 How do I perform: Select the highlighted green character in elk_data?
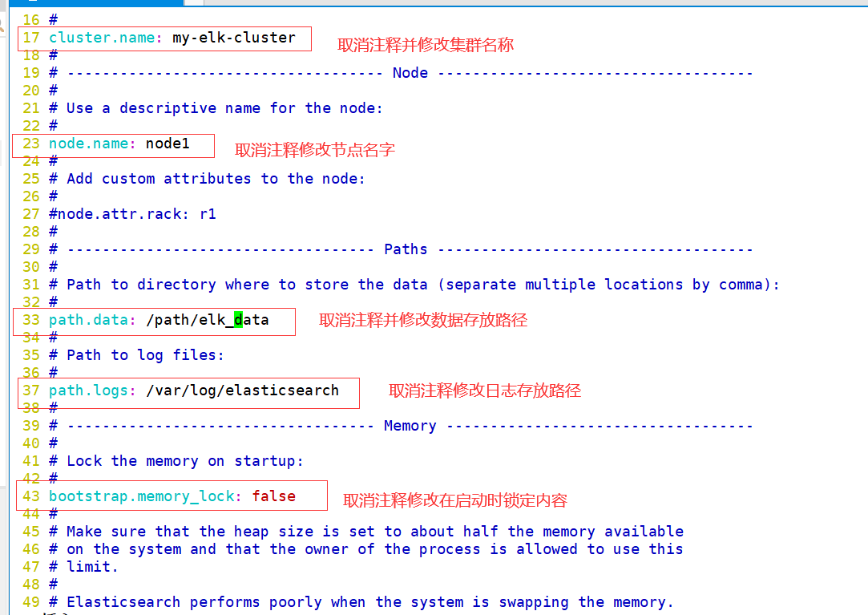(x=236, y=319)
